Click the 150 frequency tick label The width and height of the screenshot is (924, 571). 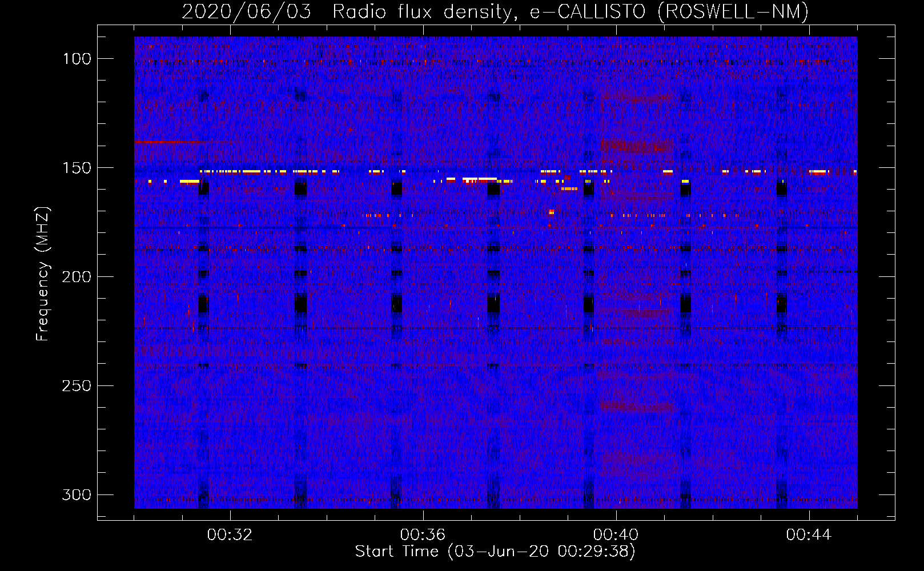click(x=77, y=168)
